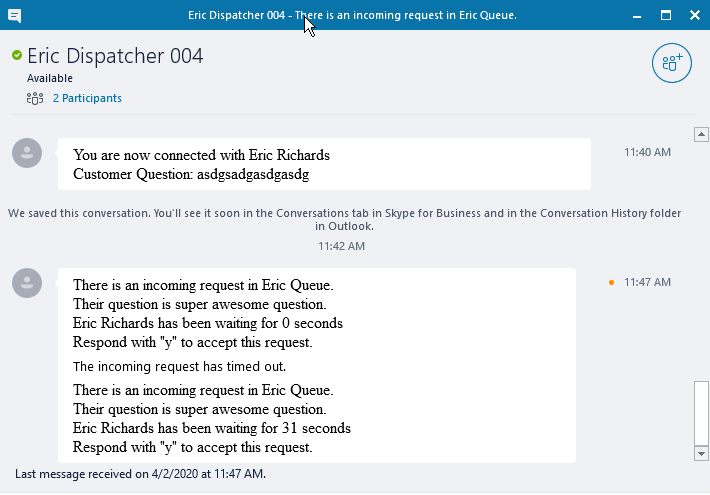Image resolution: width=710 pixels, height=495 pixels.
Task: Click the conversation window chat icon
Action: 14,16
